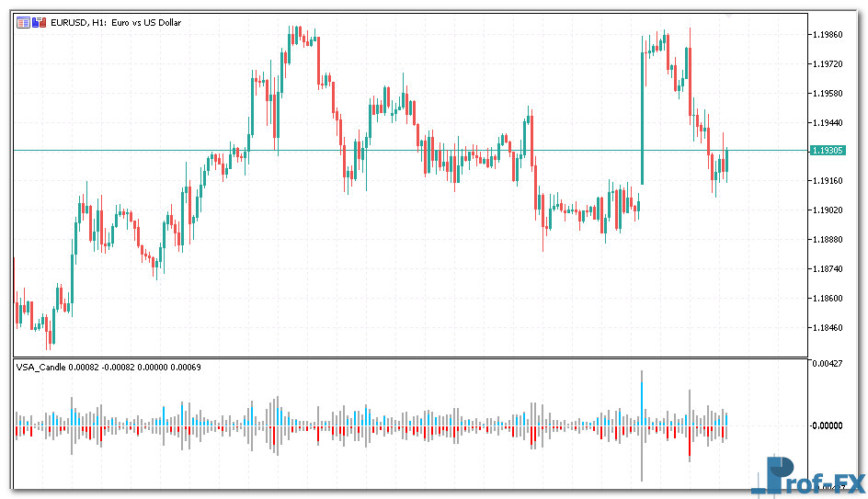Click the horizontal bid price line
This screenshot has width=868, height=499.
(x=414, y=150)
